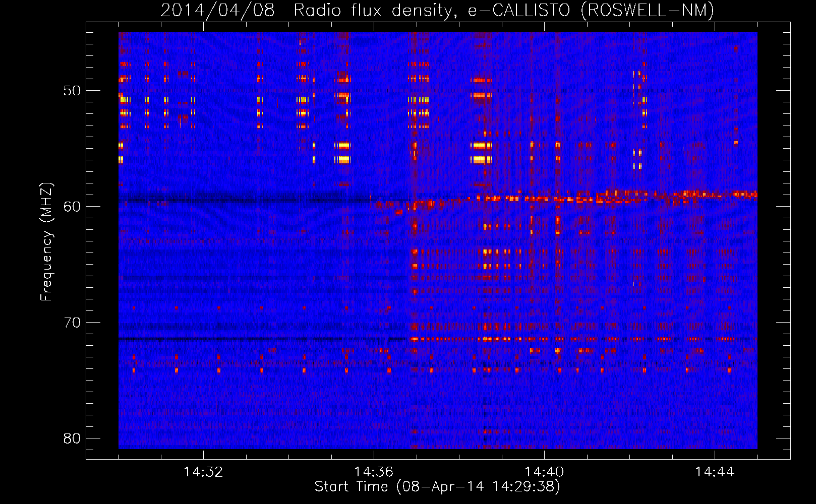The width and height of the screenshot is (816, 504).
Task: Click the '14:40' time axis label
Action: tap(544, 472)
